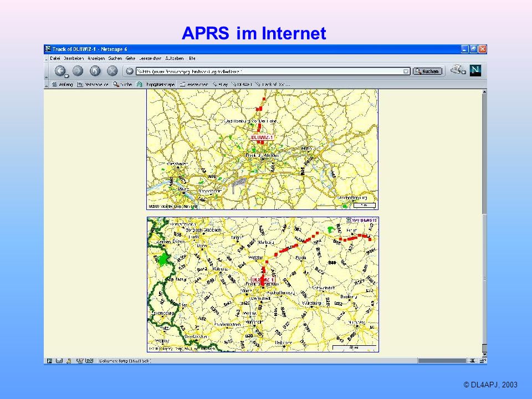
Task: Click the "Aachen" label on the lower map
Action: pos(163,242)
